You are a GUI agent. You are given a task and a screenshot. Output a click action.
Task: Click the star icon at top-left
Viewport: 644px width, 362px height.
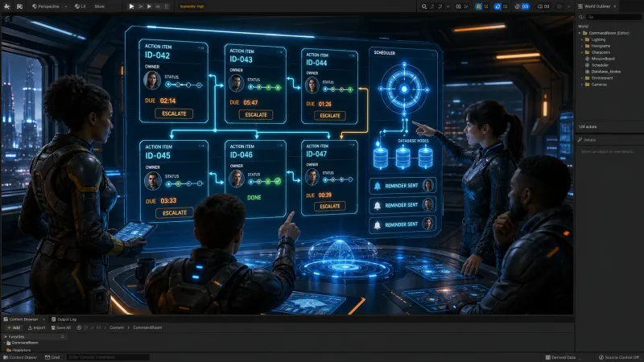[x=7, y=6]
